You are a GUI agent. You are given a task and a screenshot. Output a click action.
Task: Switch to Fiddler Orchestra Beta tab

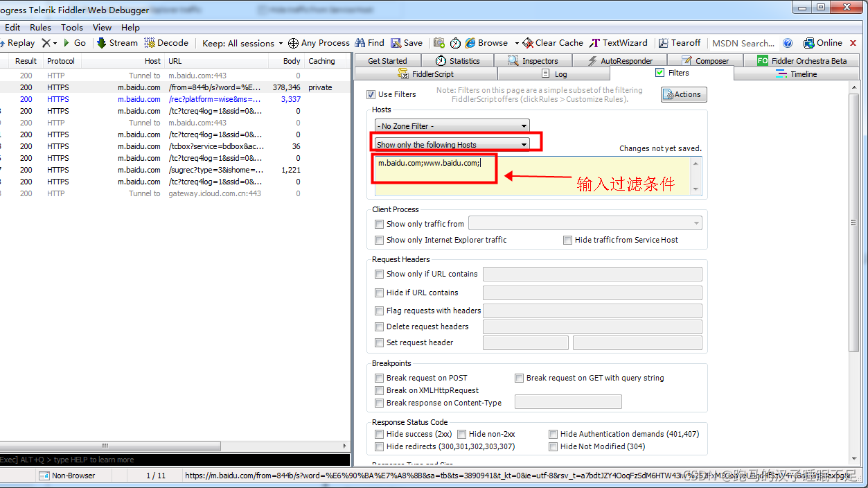[801, 61]
